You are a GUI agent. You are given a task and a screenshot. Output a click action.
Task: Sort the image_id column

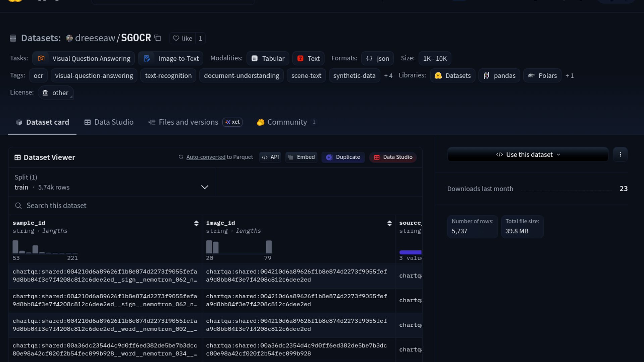[389, 224]
